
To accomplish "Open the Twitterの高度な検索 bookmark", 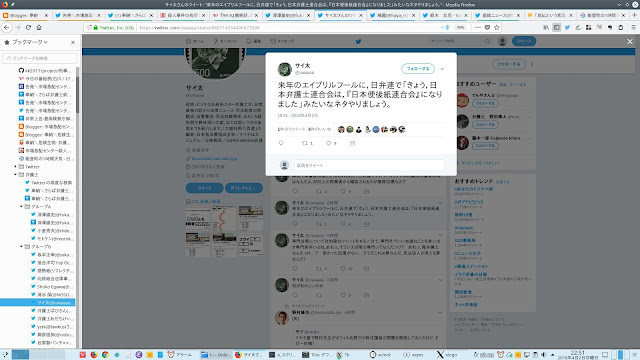I will coord(48,182).
